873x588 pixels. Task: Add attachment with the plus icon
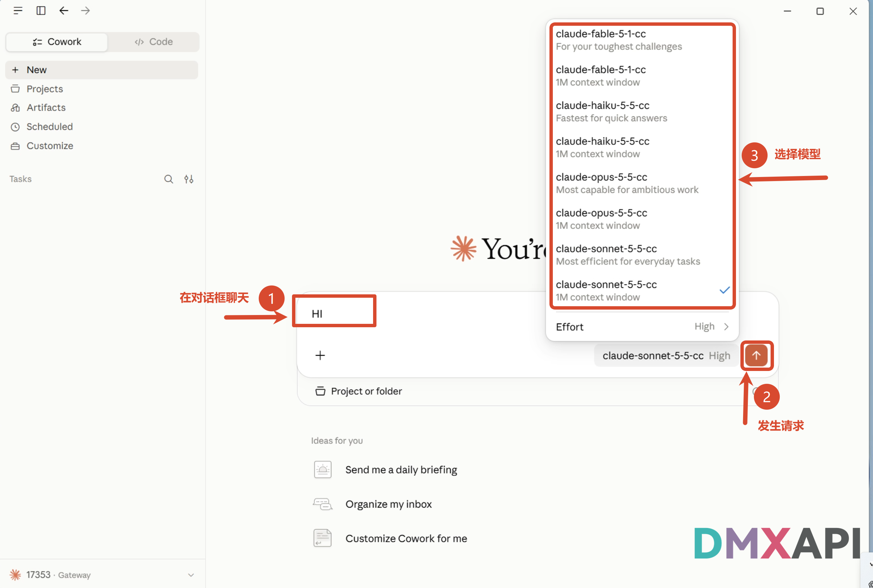(x=320, y=355)
